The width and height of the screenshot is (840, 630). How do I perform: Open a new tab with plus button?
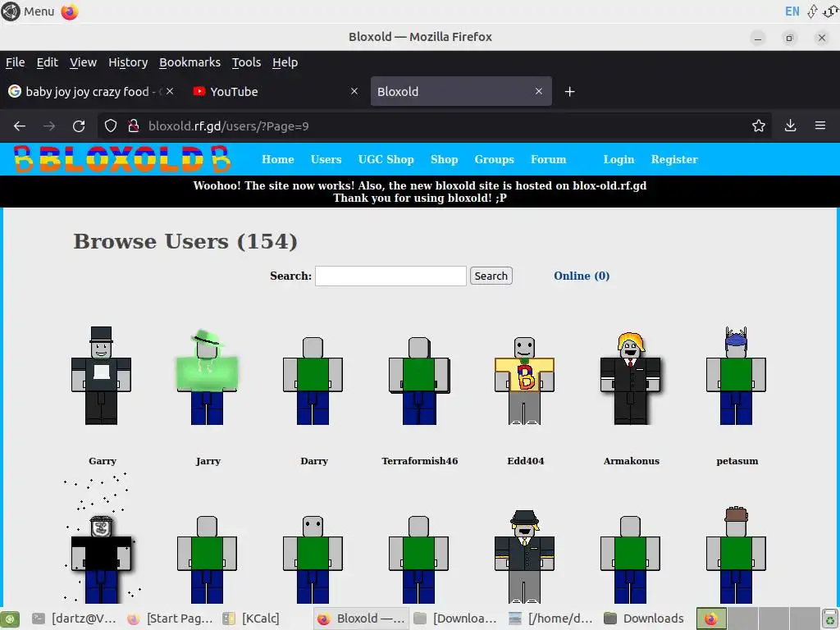point(569,92)
